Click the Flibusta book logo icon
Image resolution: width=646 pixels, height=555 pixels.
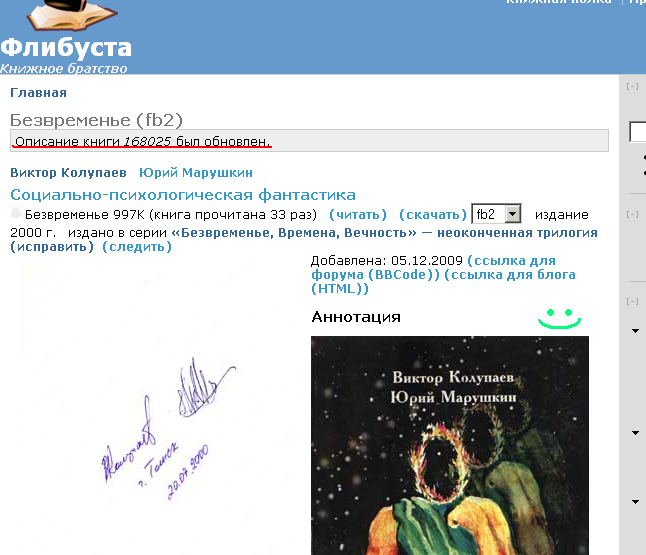pos(72,15)
